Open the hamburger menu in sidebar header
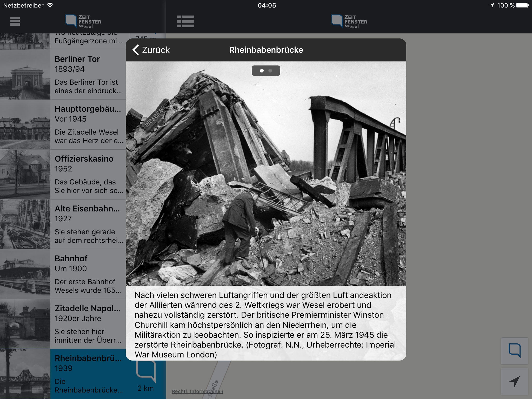 (15, 21)
